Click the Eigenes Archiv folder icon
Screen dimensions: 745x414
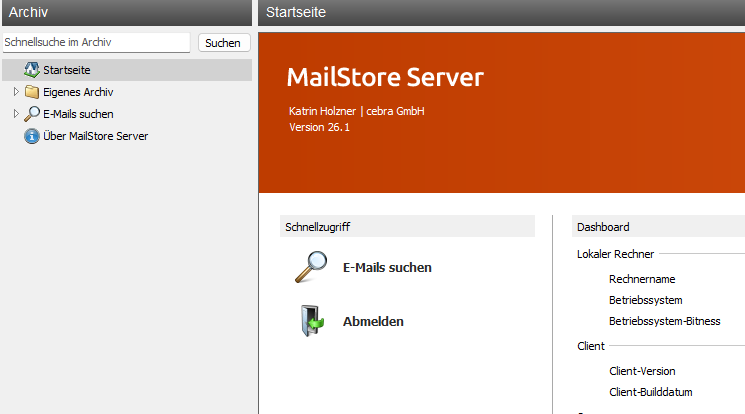pyautogui.click(x=31, y=92)
